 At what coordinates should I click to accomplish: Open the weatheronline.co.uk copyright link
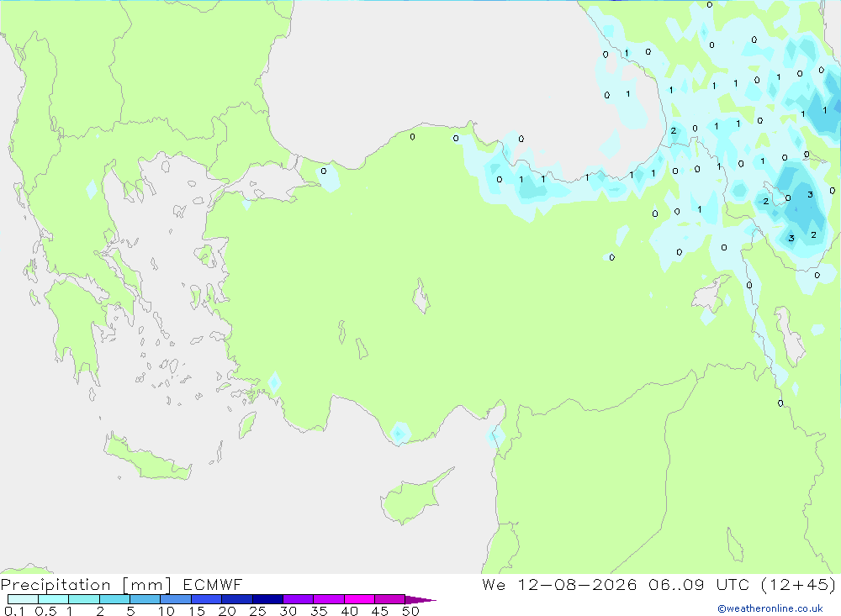pos(770,608)
